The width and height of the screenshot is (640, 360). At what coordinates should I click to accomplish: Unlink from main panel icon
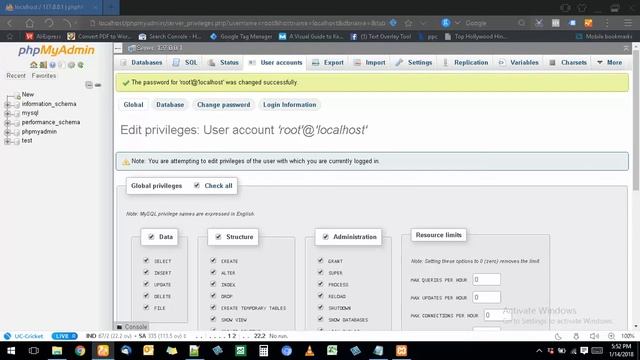pos(98,85)
